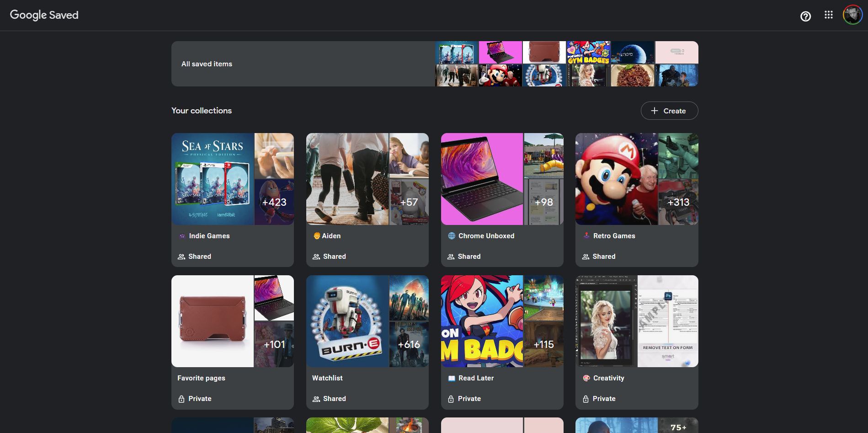
Task: Click the lock icon under Creativity
Action: (586, 399)
